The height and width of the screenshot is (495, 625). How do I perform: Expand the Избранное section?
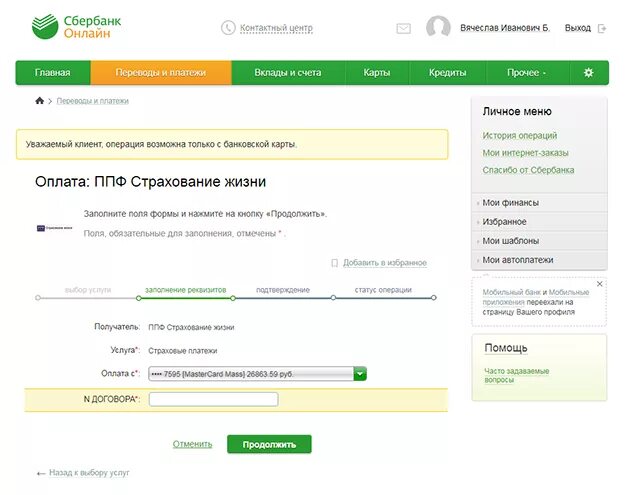[539, 222]
